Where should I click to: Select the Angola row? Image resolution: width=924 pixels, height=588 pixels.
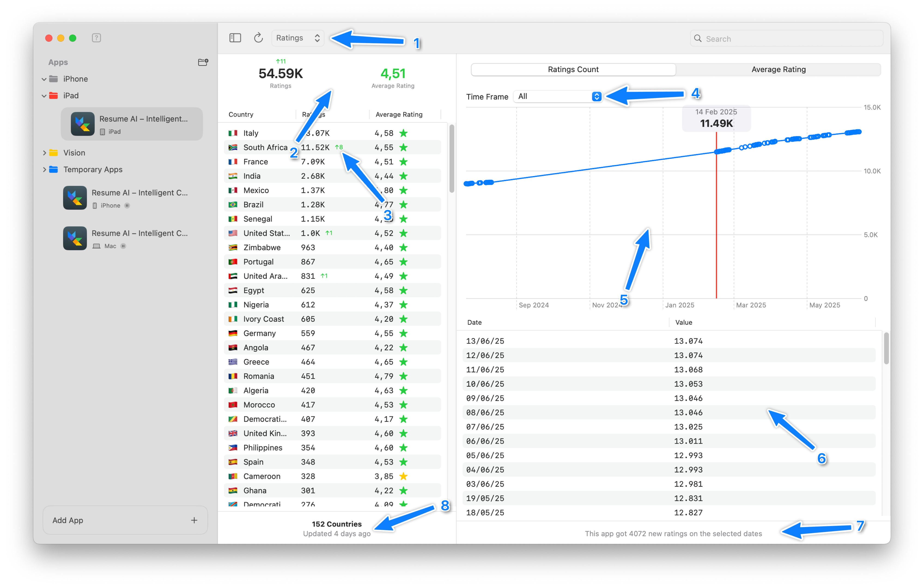click(x=332, y=348)
